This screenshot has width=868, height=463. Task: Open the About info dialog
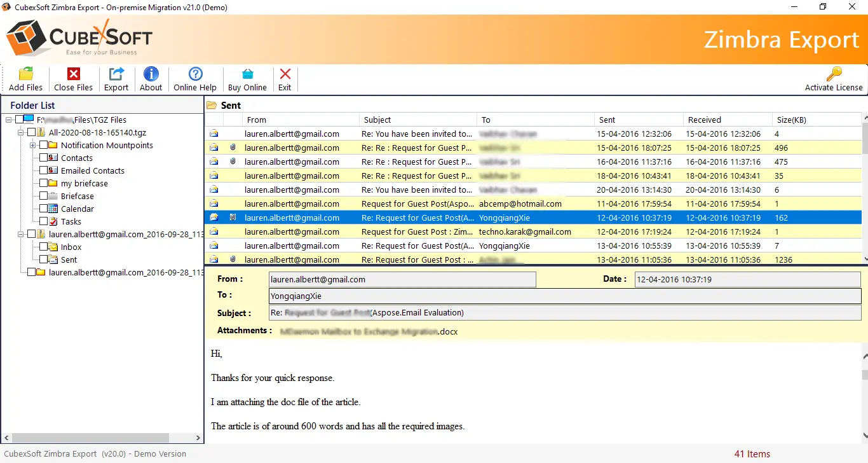pos(151,74)
